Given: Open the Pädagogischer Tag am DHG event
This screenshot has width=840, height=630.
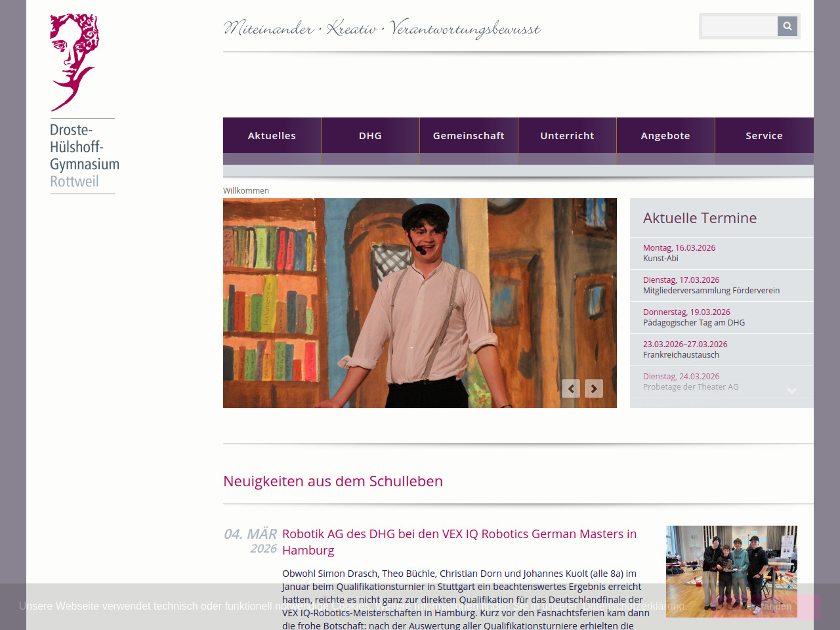Looking at the screenshot, I should pyautogui.click(x=693, y=318).
